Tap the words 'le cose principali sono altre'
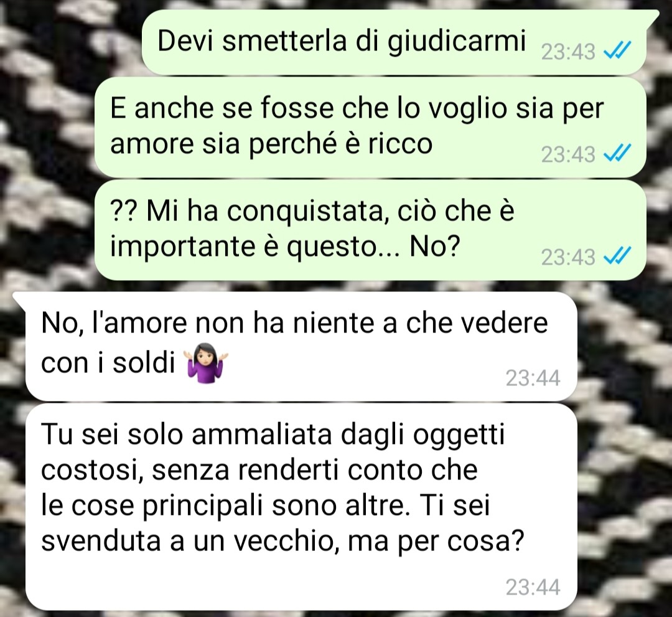The width and height of the screenshot is (672, 617). [x=223, y=506]
